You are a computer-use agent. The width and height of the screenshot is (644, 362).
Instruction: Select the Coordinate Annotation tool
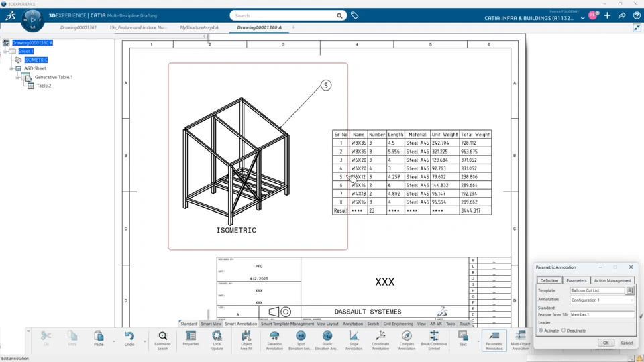[x=380, y=336]
